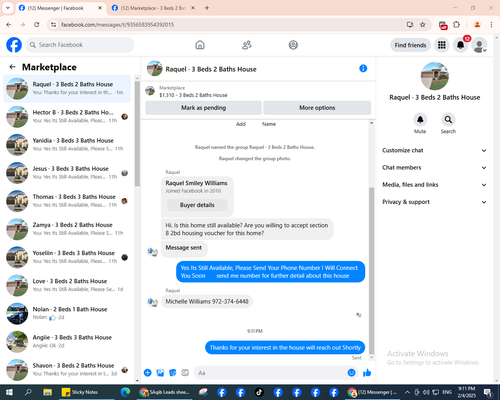The height and width of the screenshot is (400, 500).
Task: Reload the page in the browser
Action: tap(37, 24)
